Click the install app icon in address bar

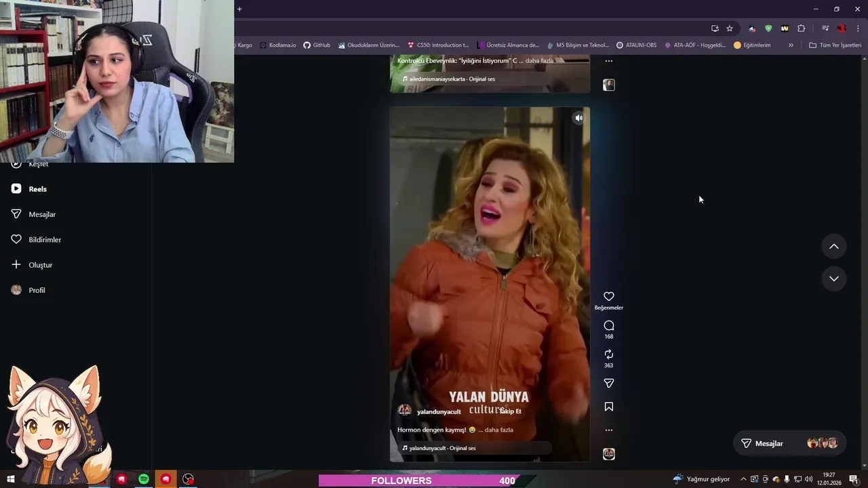pyautogui.click(x=715, y=28)
